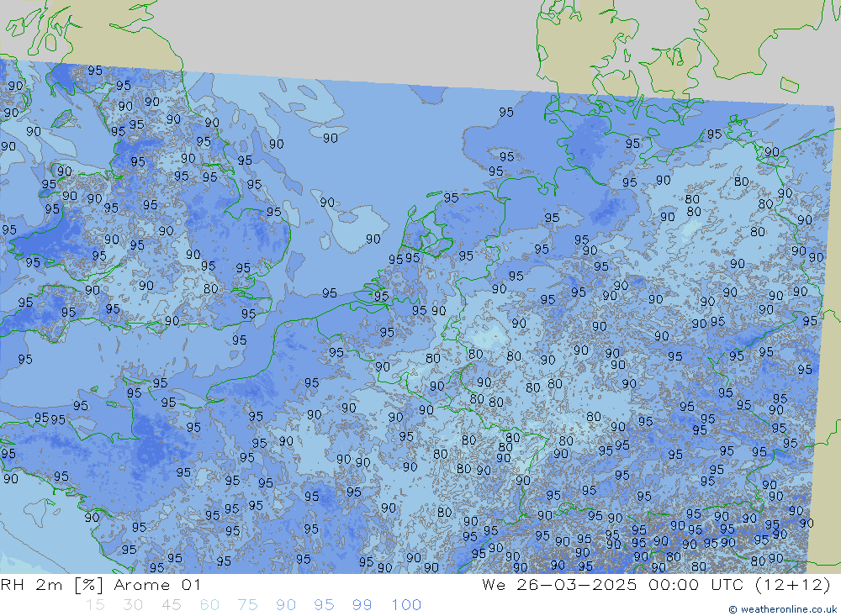This screenshot has height=616, width=841.
Task: Select the legend value 75
Action: [x=248, y=605]
